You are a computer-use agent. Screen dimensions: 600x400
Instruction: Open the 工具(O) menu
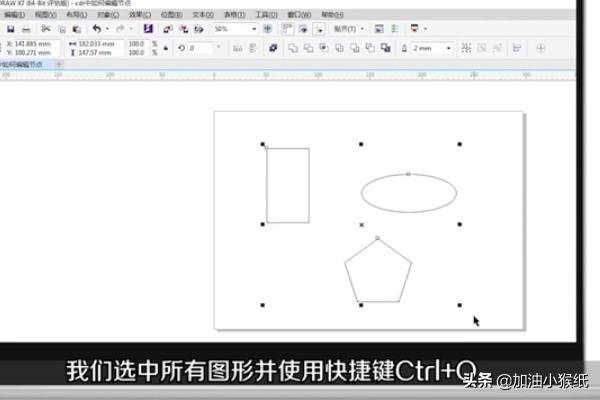[x=266, y=15]
